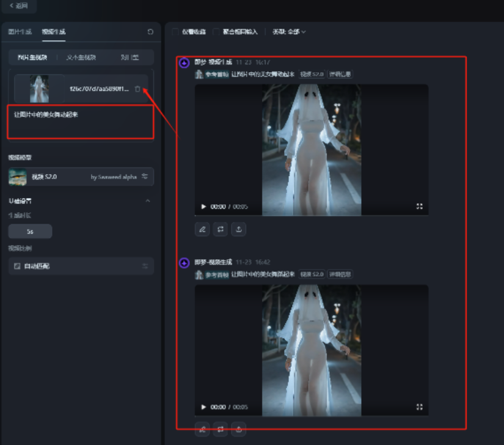This screenshot has width=504, height=445.
Task: Toggle the 聚合相同输入 checkbox
Action: pos(216,32)
